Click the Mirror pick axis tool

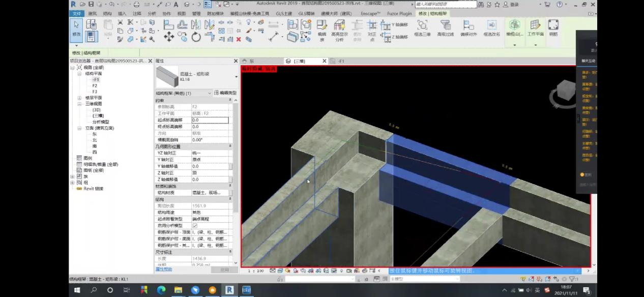[196, 24]
